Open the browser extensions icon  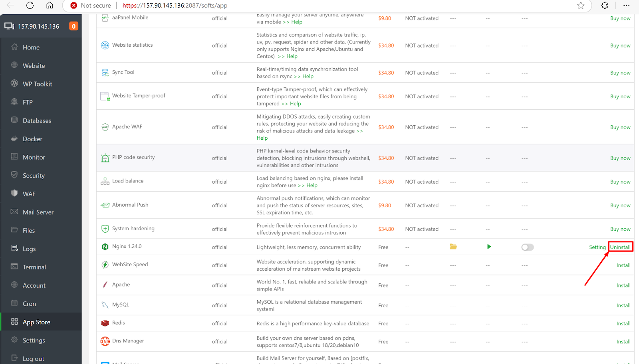tap(605, 6)
